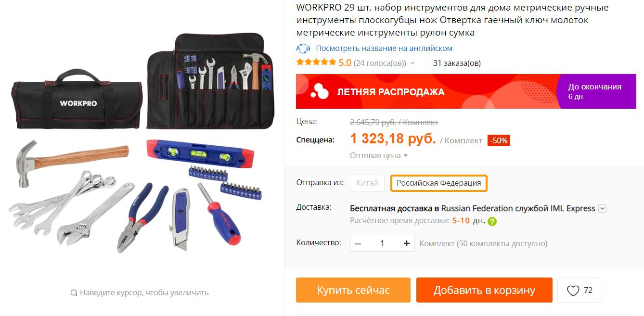Click the translate icon beside English title link
Viewport: 644px width, 316px height.
[303, 49]
